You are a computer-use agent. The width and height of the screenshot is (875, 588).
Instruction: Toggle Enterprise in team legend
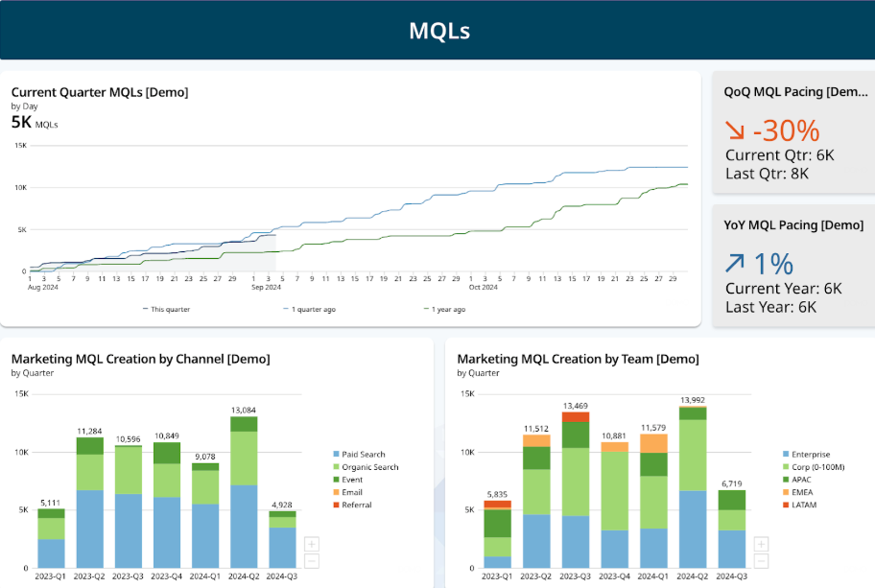[807, 454]
